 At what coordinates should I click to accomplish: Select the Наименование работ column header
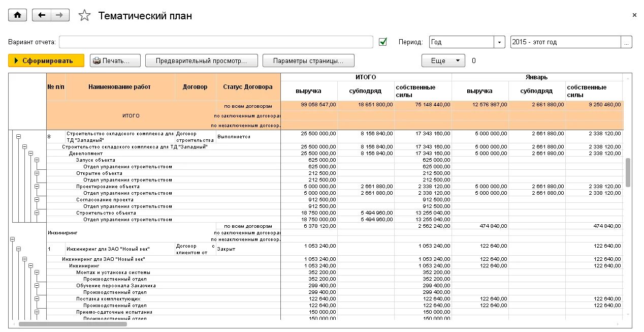[120, 87]
